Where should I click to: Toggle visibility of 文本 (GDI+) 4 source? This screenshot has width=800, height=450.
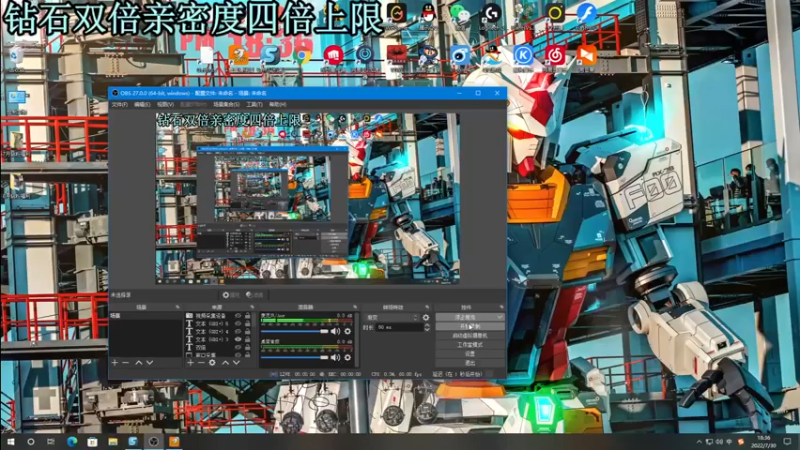[x=238, y=332]
